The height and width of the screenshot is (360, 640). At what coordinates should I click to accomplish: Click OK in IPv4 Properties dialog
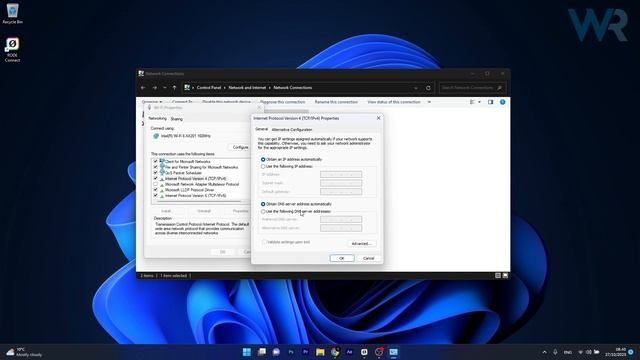tap(342, 258)
